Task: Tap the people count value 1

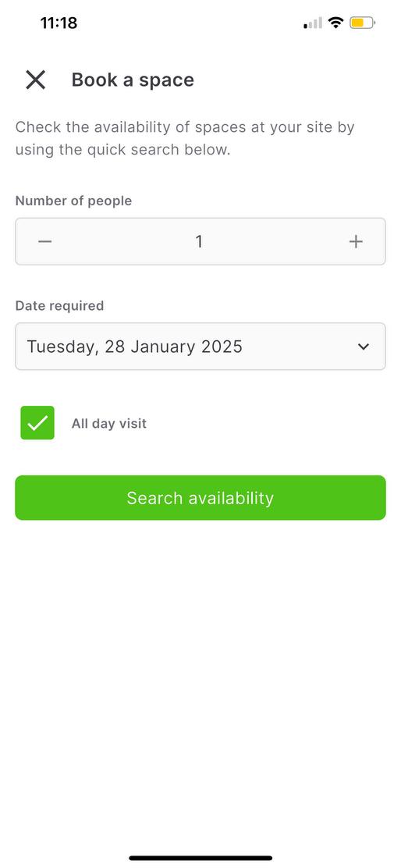Action: 199,241
